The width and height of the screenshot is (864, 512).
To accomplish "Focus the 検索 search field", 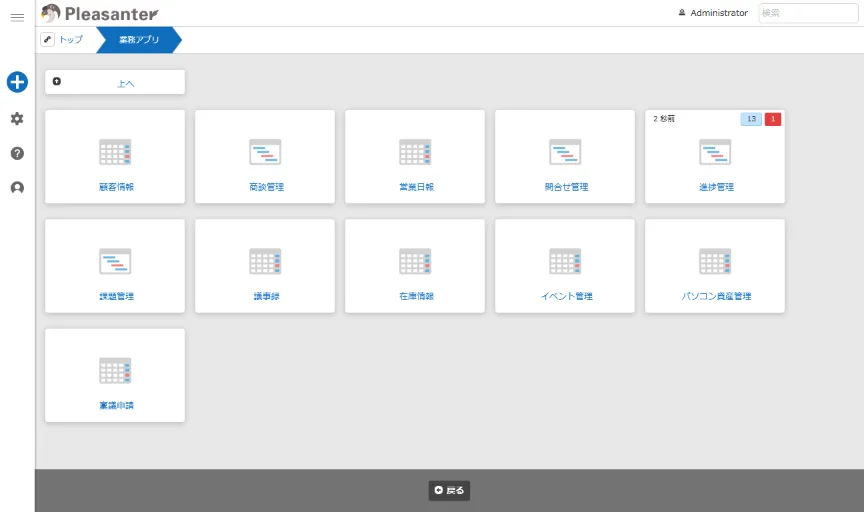I will point(808,13).
